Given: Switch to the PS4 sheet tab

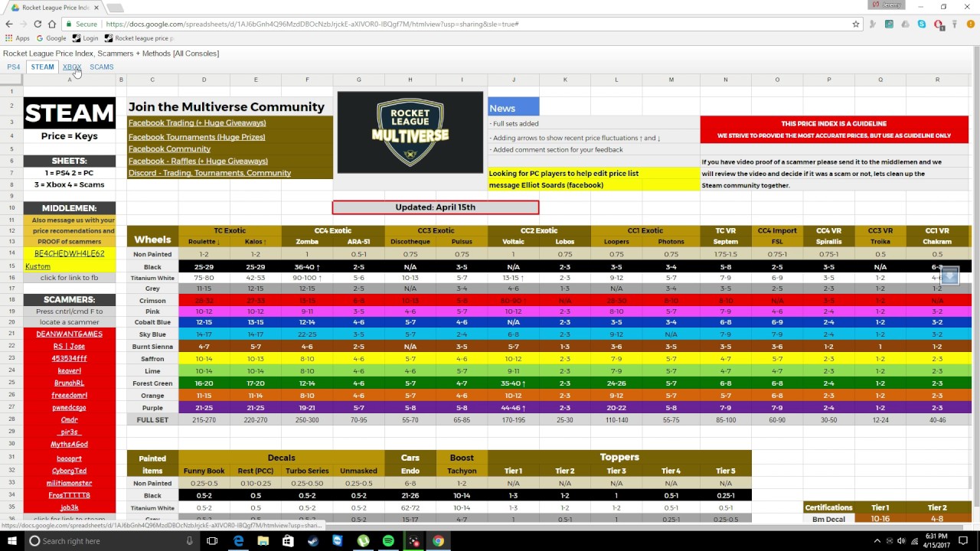Looking at the screenshot, I should (14, 67).
